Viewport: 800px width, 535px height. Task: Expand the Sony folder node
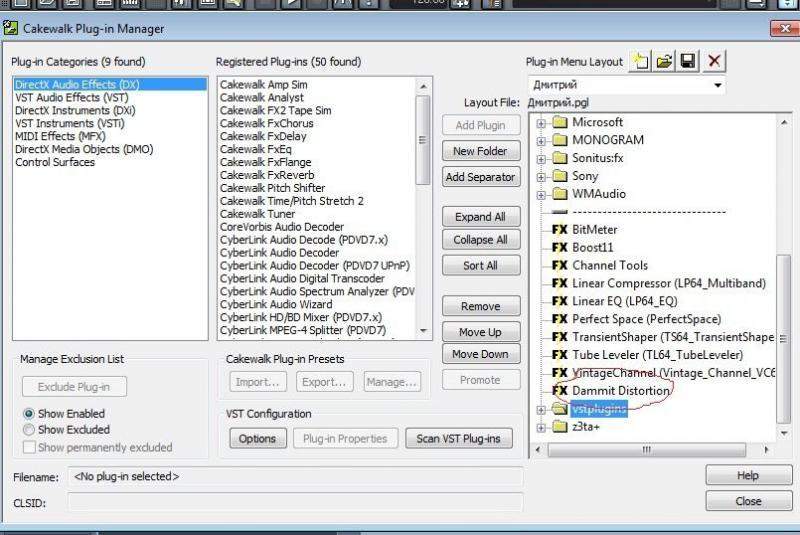(541, 177)
